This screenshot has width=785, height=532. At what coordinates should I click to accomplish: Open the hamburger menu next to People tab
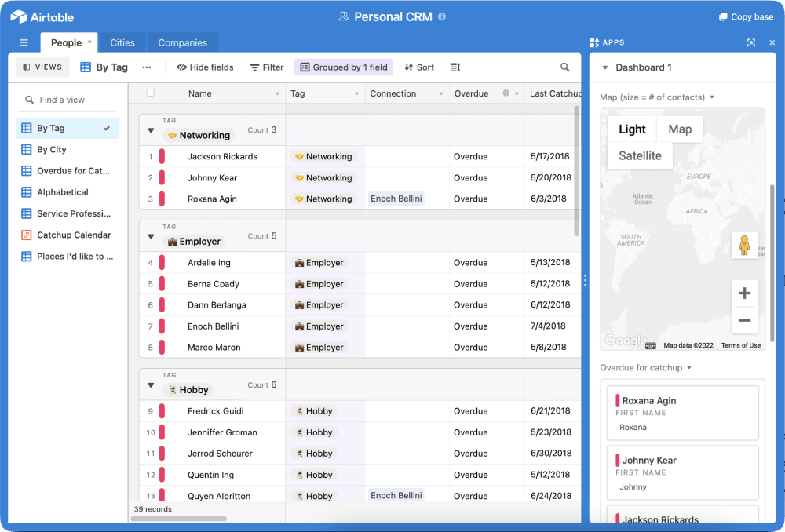[24, 42]
